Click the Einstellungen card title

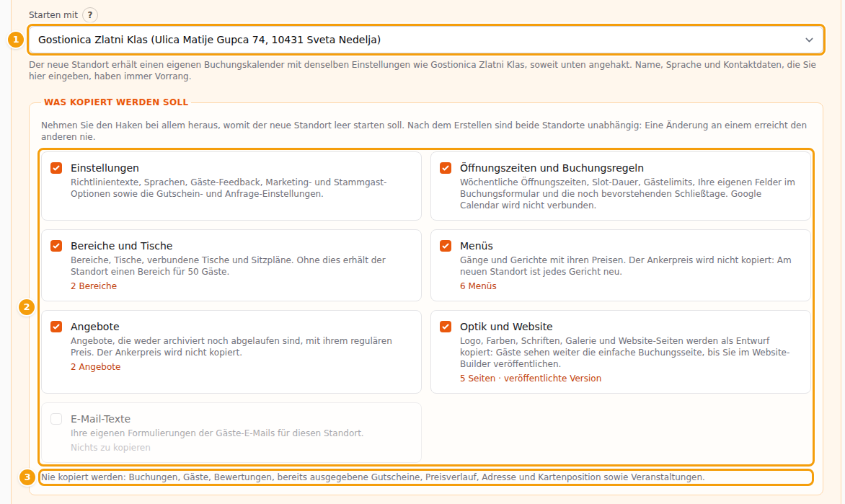(x=105, y=168)
